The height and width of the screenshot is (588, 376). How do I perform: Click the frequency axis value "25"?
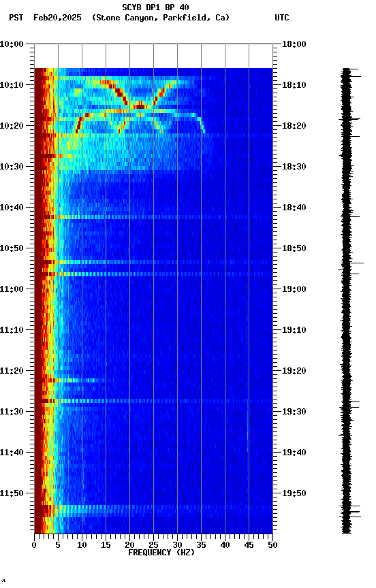pyautogui.click(x=153, y=545)
